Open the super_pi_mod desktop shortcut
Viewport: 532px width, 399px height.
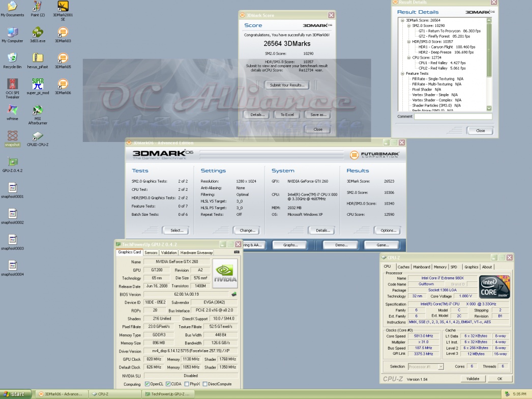point(38,84)
